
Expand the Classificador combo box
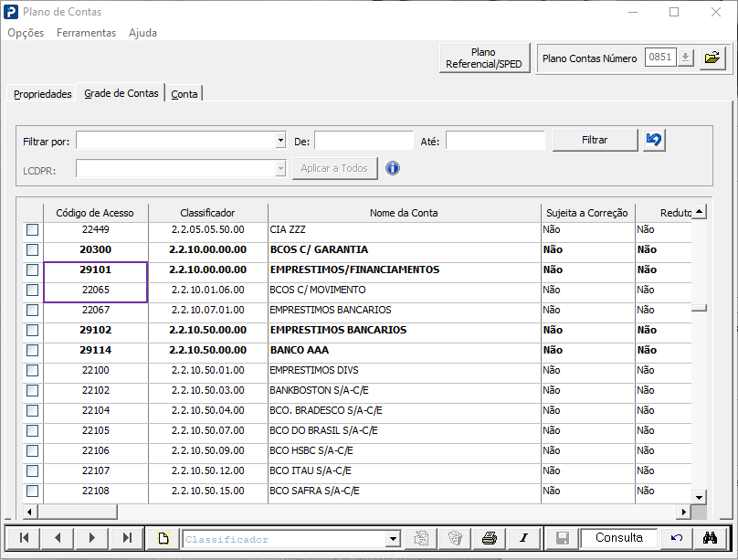coord(393,538)
